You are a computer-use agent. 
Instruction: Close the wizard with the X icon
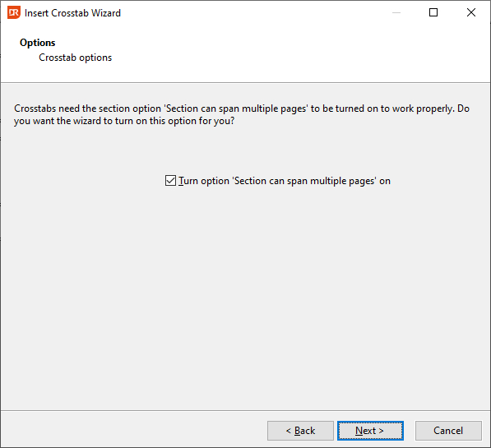(x=471, y=12)
